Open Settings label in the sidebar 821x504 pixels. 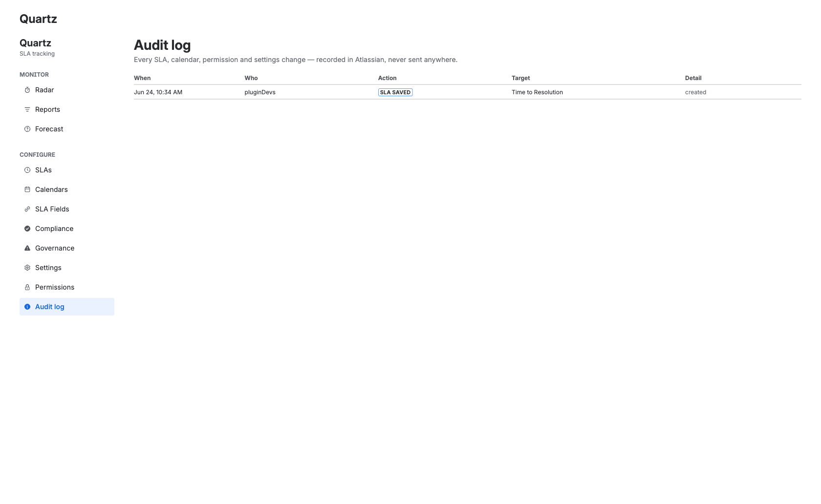coord(48,268)
